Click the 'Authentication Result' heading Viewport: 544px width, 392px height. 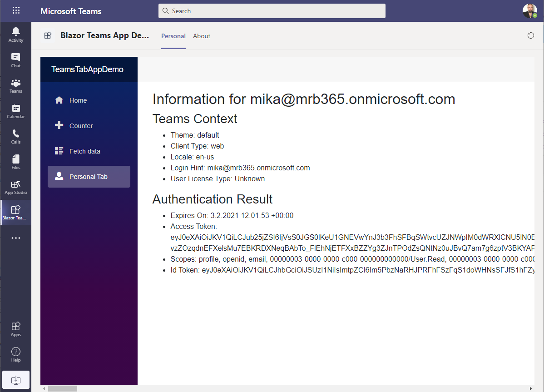click(x=213, y=199)
